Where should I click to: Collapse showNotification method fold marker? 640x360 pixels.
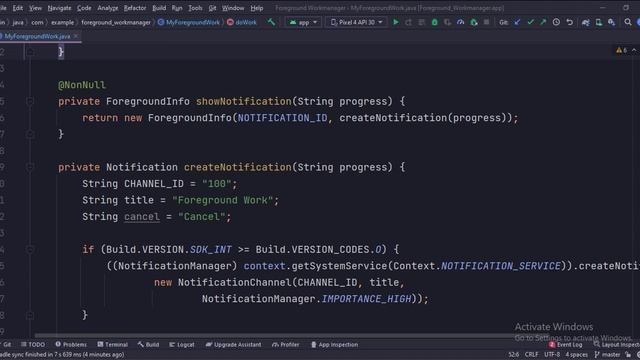30,101
